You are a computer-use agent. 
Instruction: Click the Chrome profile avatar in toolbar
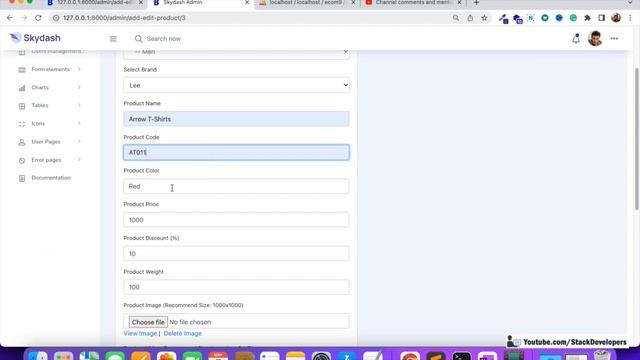click(x=616, y=18)
